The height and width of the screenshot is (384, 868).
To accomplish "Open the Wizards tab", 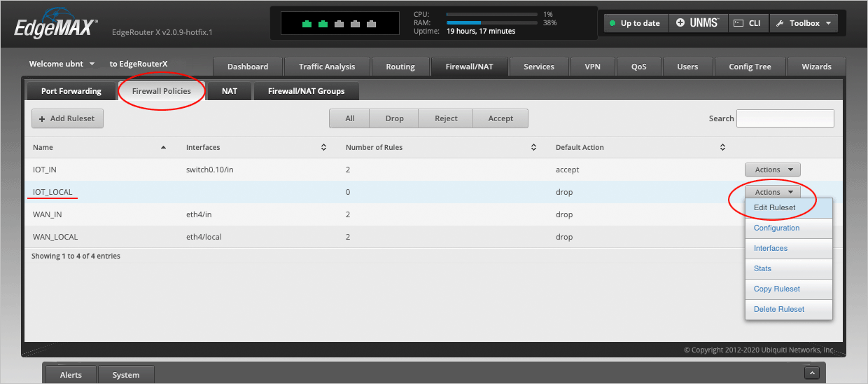I will [817, 67].
